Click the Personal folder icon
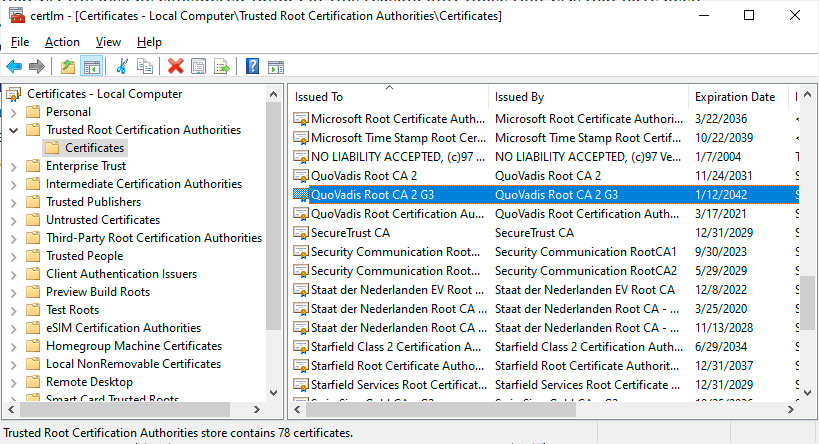 click(33, 112)
